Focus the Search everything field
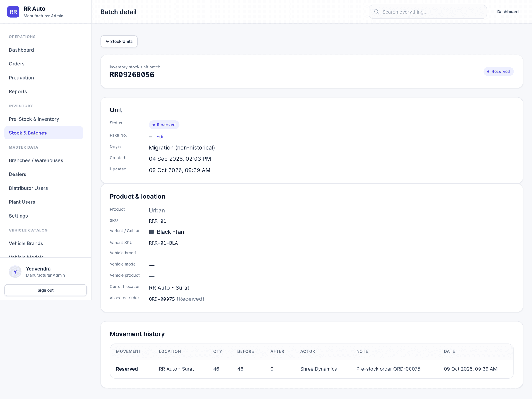The image size is (532, 400). pyautogui.click(x=428, y=12)
